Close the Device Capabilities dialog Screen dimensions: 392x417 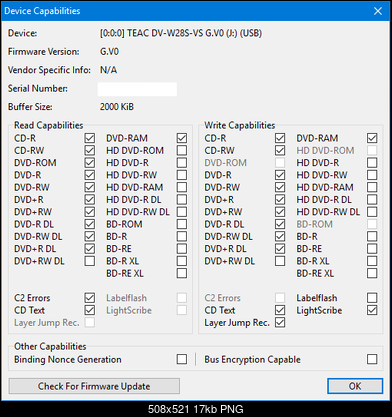tap(378, 11)
